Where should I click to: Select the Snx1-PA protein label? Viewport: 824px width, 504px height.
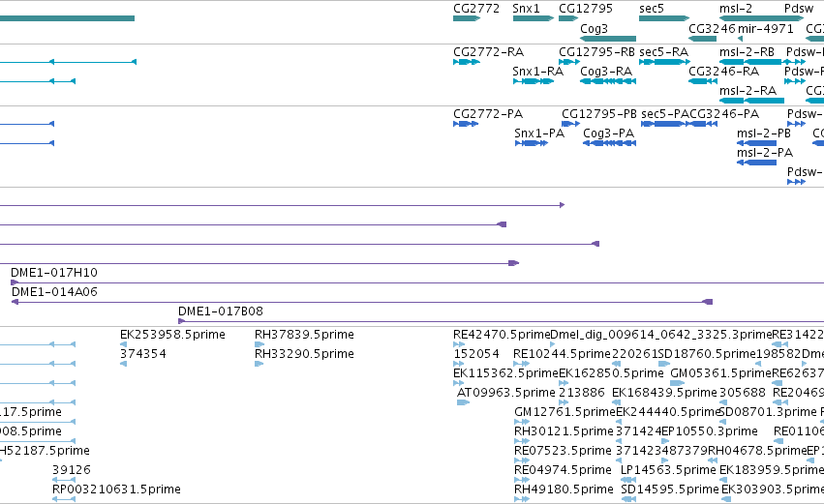point(539,133)
